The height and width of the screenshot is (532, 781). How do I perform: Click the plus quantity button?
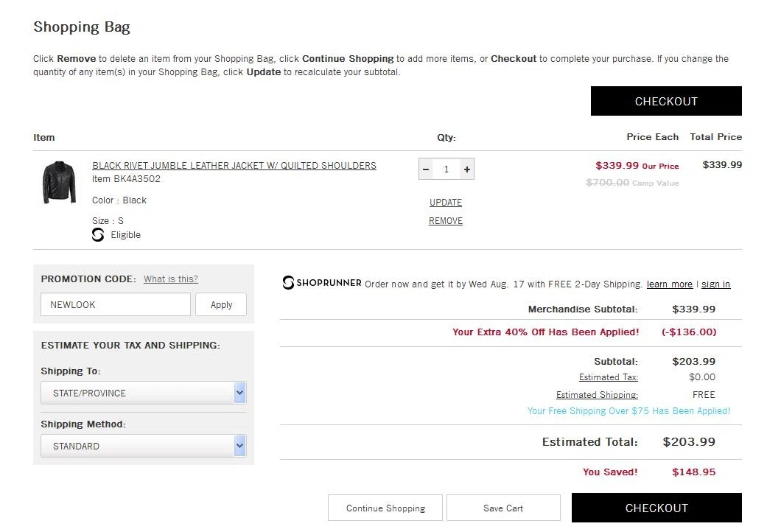[466, 169]
